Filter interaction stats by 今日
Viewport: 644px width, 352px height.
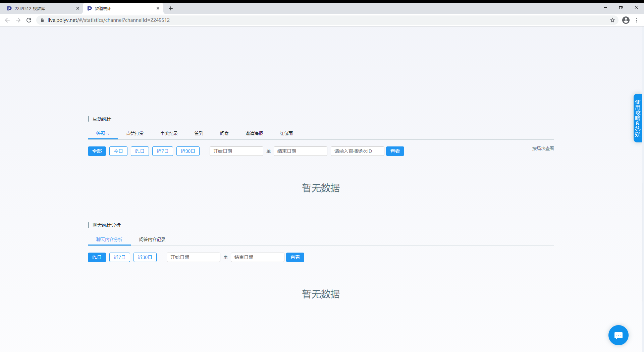pos(118,151)
